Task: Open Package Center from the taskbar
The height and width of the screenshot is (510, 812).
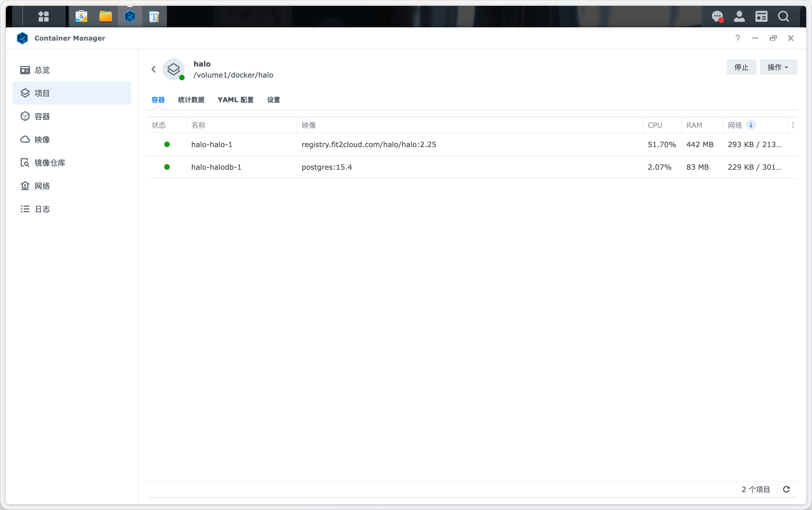Action: (x=81, y=16)
